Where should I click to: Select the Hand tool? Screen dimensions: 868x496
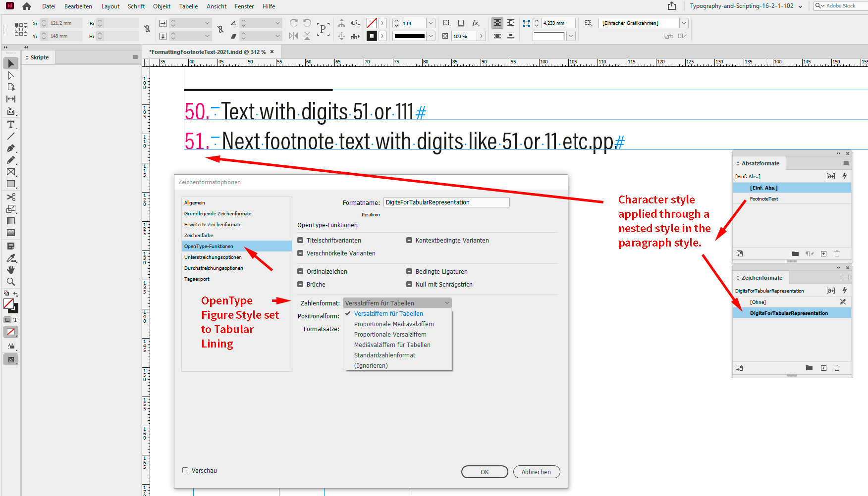pos(11,270)
